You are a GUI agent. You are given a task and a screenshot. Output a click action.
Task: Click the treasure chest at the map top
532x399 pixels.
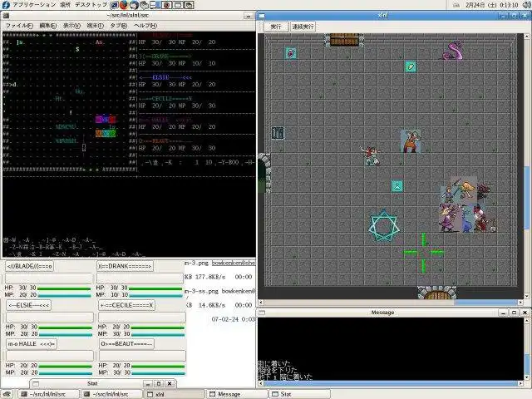(344, 39)
